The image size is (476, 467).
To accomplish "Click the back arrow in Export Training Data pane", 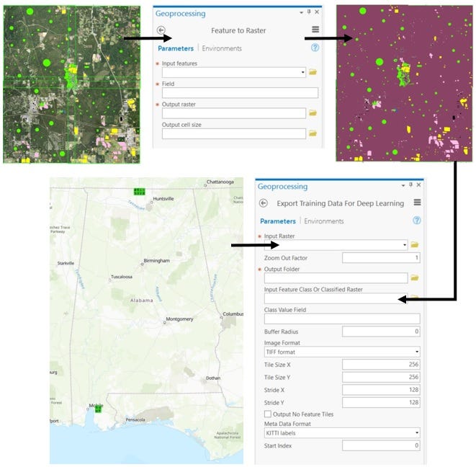I will coord(263,203).
